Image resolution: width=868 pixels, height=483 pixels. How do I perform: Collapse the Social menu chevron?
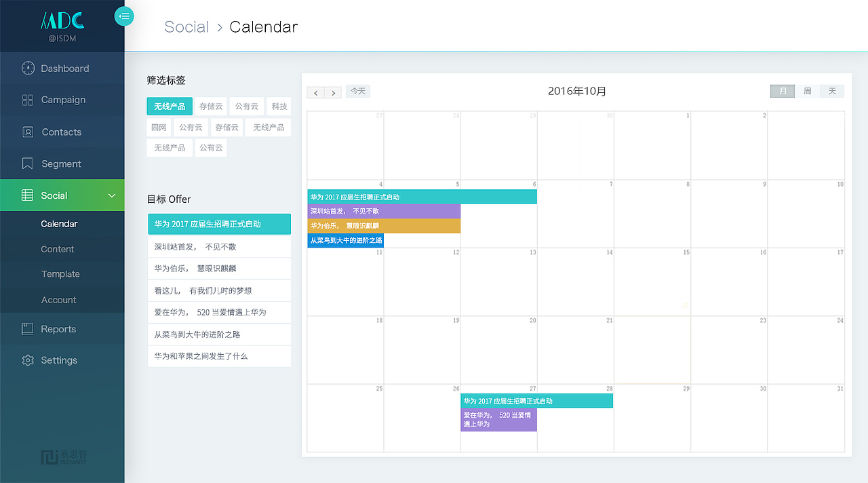(x=113, y=196)
